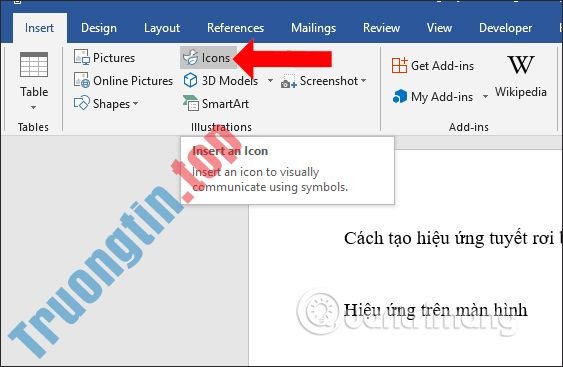
Task: Open the View tab
Action: [x=439, y=28]
